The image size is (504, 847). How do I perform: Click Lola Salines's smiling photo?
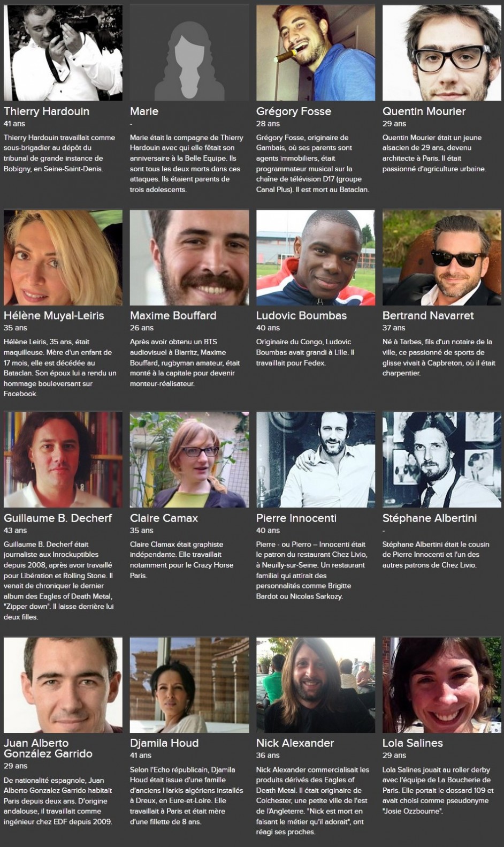[442, 685]
